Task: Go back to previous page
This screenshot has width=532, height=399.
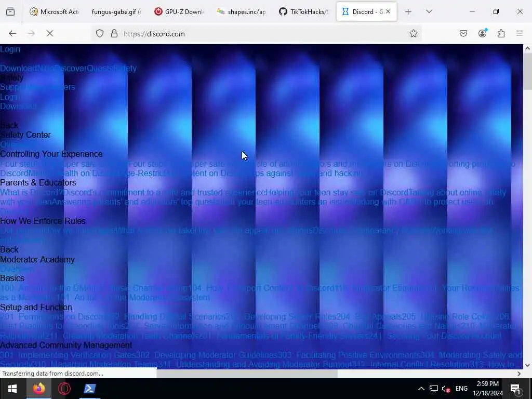Action: click(12, 33)
